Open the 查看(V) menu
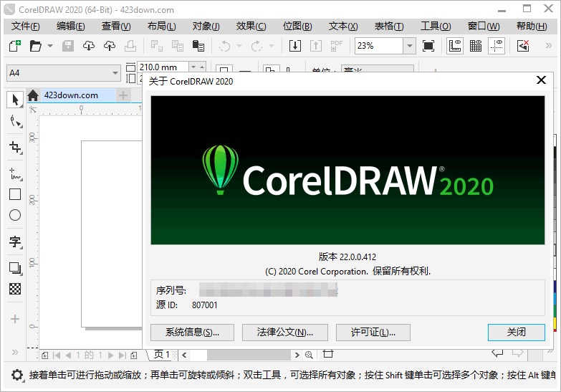The height and width of the screenshot is (392, 561). [x=116, y=26]
